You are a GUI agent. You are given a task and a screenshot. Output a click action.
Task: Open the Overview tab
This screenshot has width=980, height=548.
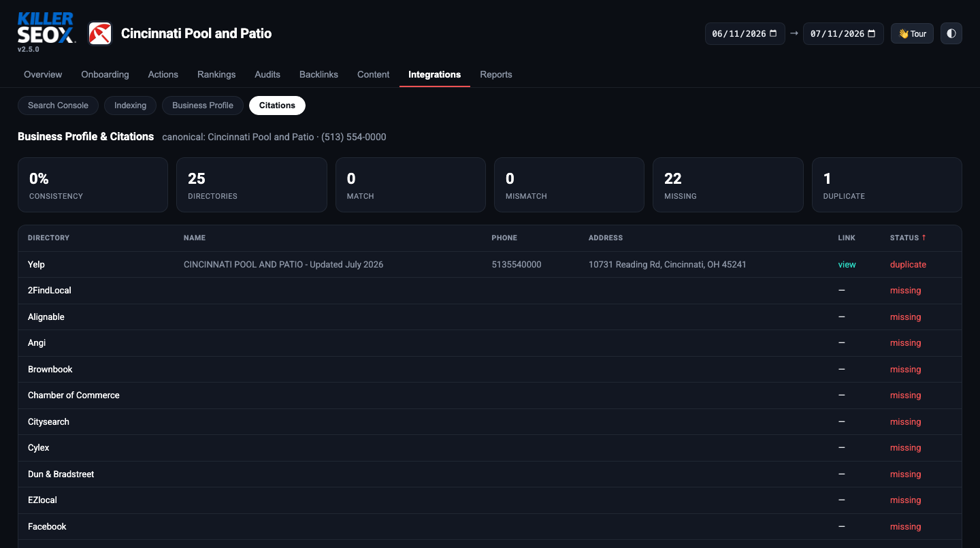pyautogui.click(x=43, y=74)
